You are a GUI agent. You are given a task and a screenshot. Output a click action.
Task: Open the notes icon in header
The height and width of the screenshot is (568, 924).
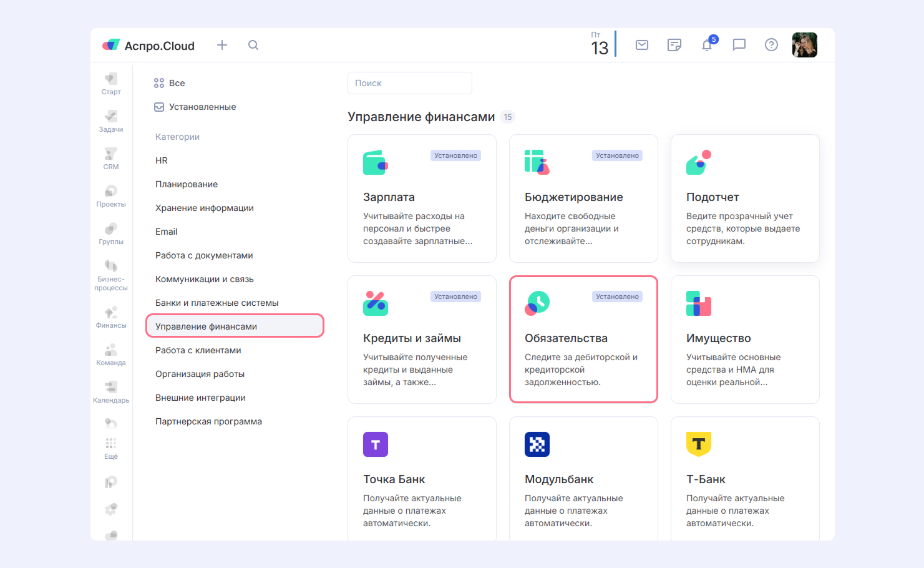coord(674,45)
